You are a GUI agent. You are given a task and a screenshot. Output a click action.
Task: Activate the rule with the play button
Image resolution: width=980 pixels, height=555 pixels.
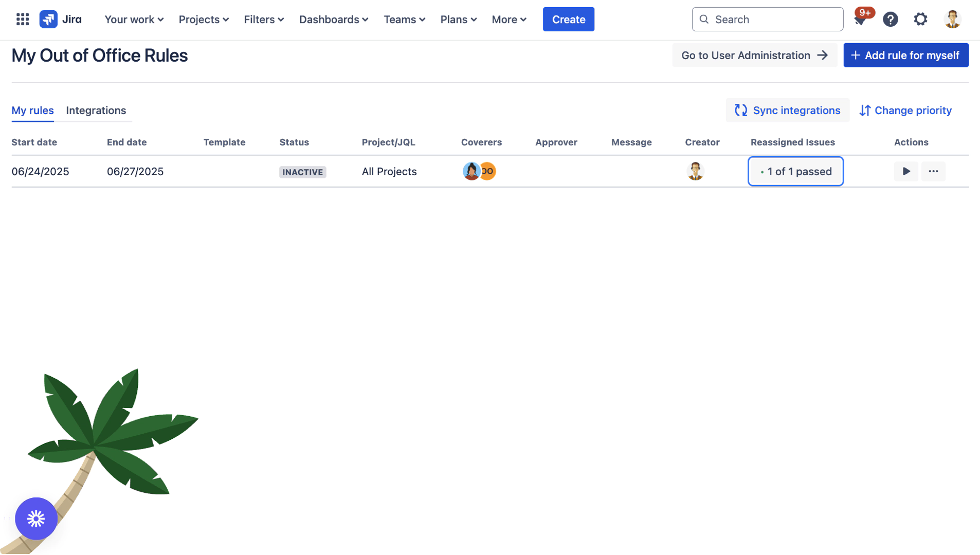click(906, 172)
